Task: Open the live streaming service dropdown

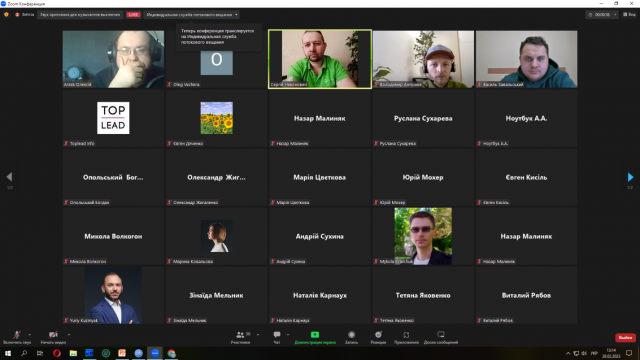Action: coord(192,15)
